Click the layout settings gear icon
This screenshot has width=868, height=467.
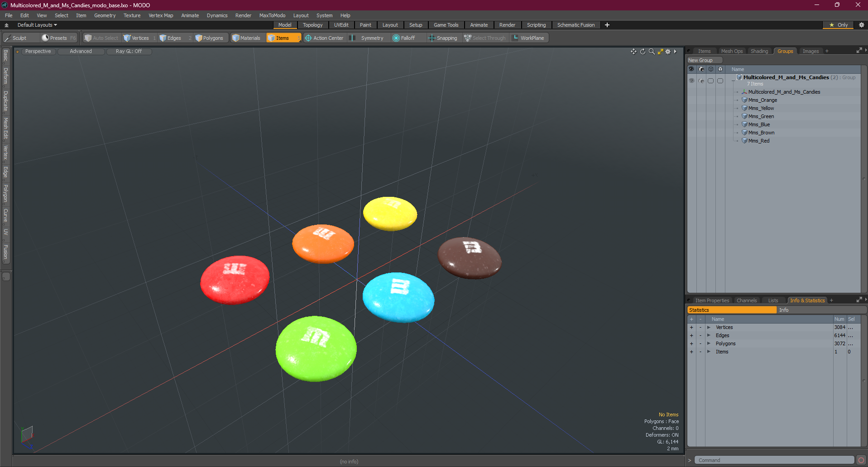pyautogui.click(x=862, y=25)
